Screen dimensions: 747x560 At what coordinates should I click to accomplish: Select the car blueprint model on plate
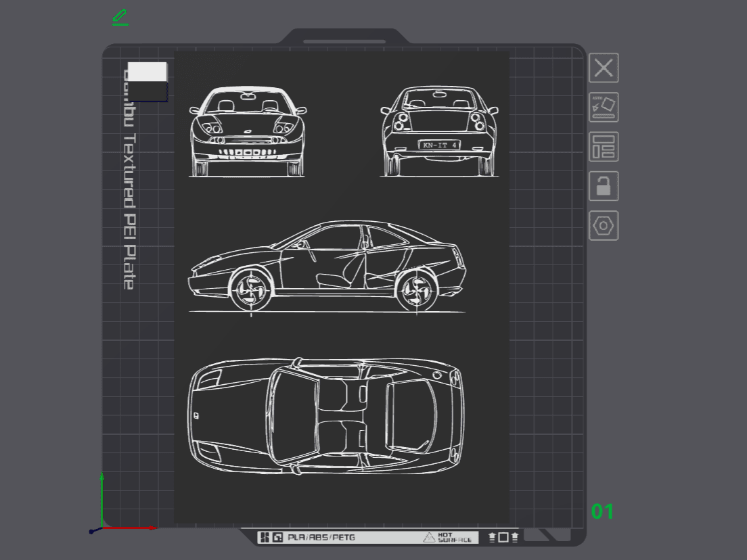pyautogui.click(x=342, y=287)
